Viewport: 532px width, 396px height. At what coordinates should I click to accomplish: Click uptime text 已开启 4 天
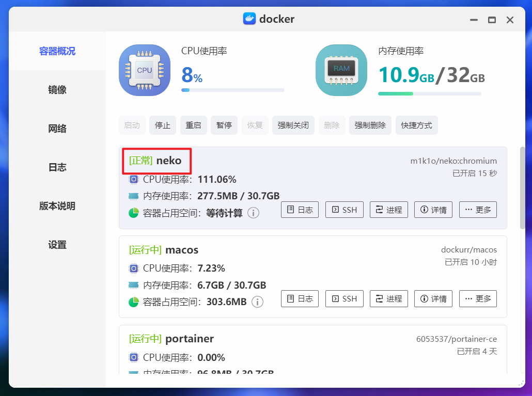click(477, 351)
